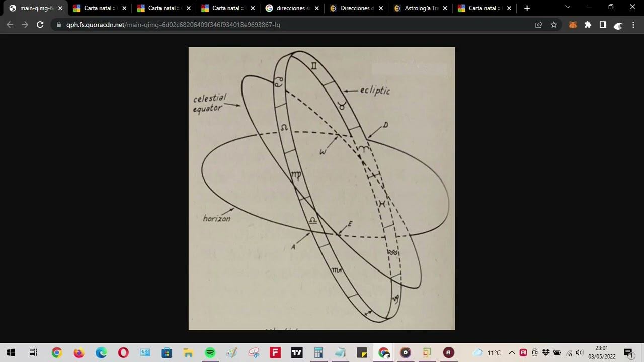Click the forward navigation arrow
Image resolution: width=644 pixels, height=362 pixels.
(25, 25)
